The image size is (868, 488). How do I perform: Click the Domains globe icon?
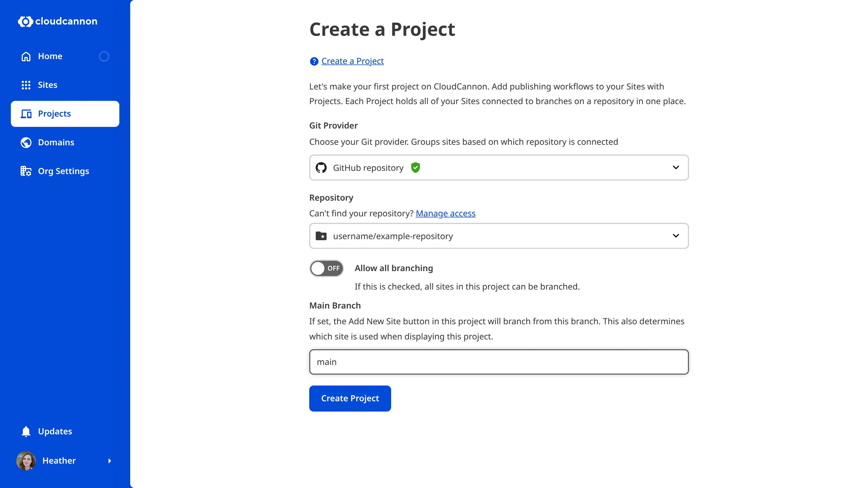coord(26,142)
